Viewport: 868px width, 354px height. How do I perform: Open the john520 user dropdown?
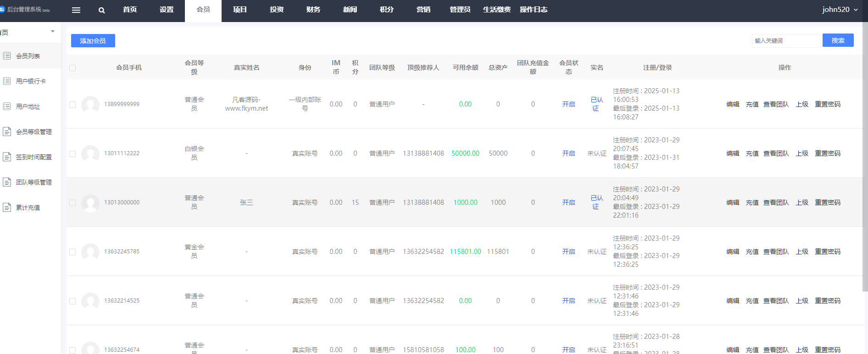pos(840,10)
